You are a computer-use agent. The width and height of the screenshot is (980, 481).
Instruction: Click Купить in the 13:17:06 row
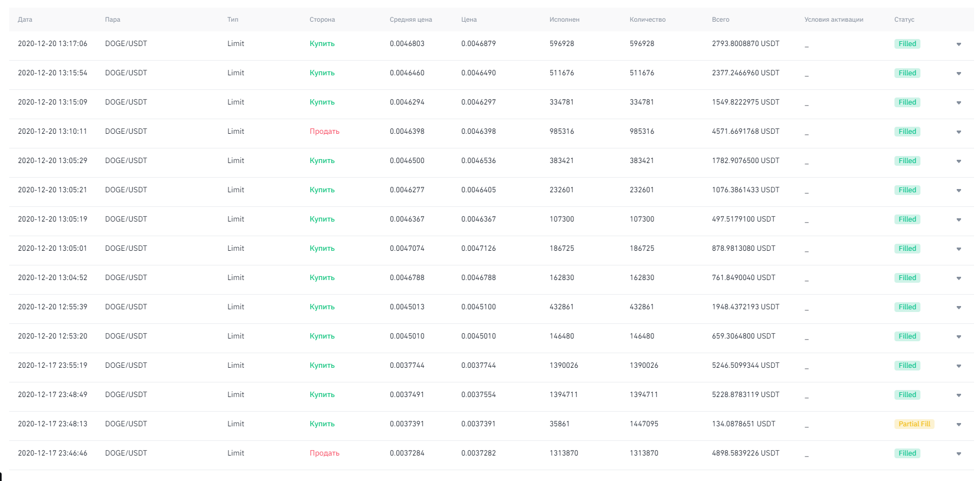coord(322,44)
